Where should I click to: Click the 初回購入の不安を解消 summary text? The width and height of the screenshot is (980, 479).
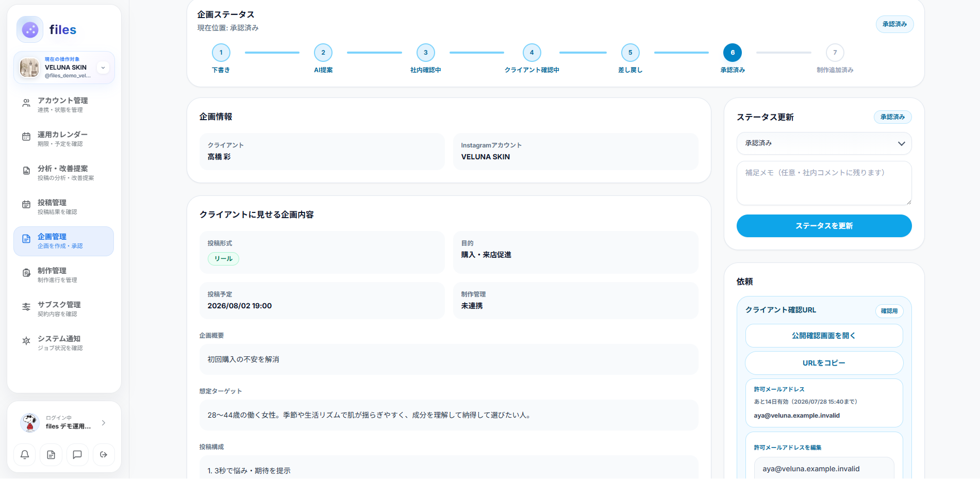point(243,359)
